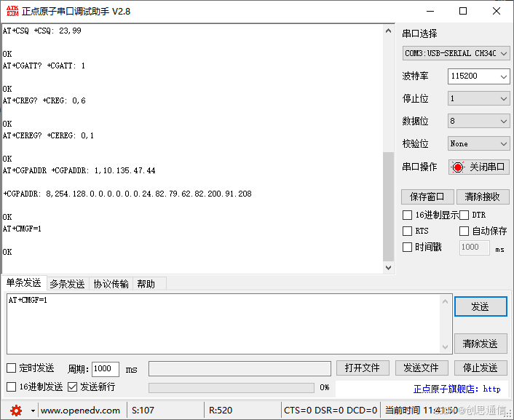Enable 时间戳 timestamp checkbox
This screenshot has height=420, width=514.
[407, 247]
